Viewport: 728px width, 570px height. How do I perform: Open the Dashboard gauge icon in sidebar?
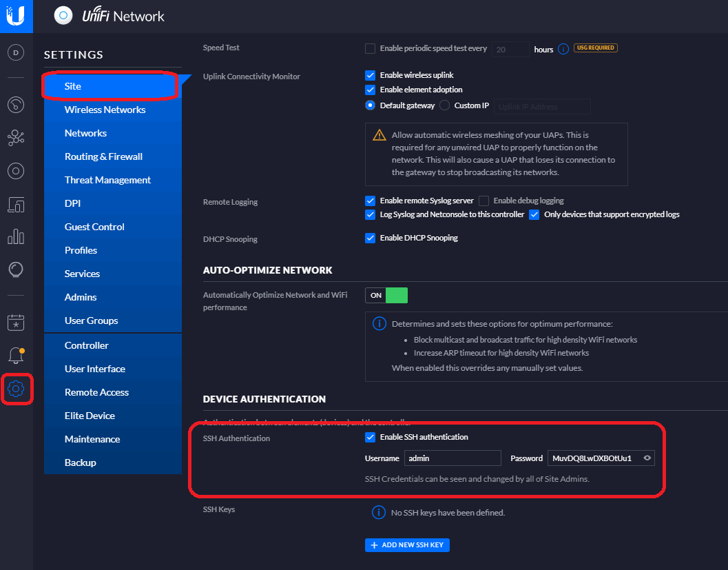coord(16,105)
